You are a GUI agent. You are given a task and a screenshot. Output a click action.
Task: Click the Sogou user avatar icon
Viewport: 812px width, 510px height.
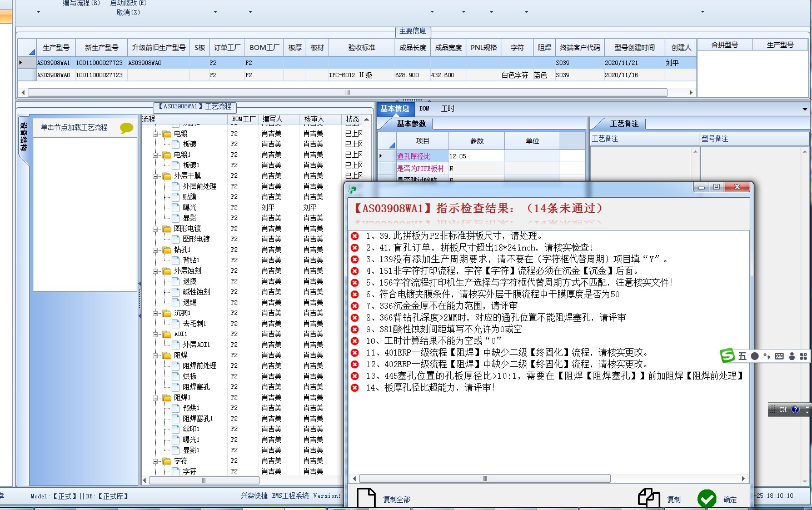point(791,356)
